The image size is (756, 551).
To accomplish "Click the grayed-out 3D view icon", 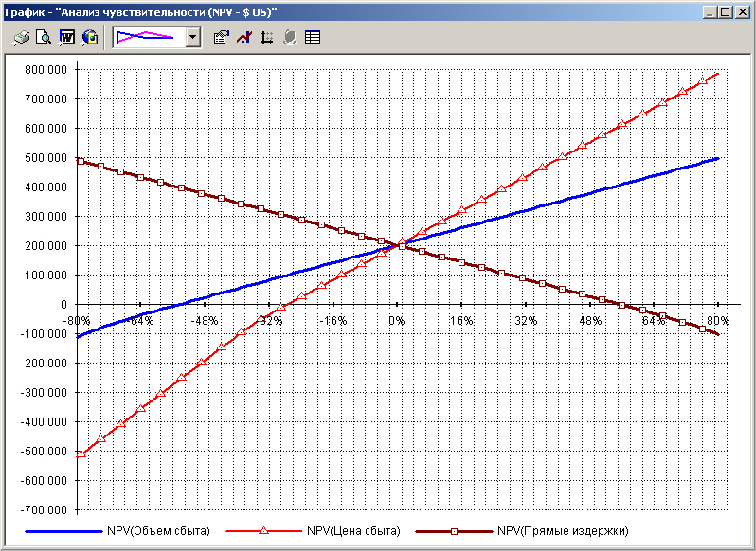I will 289,37.
